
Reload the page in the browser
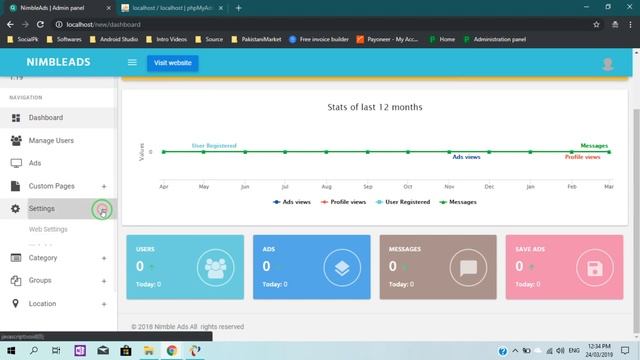click(40, 24)
